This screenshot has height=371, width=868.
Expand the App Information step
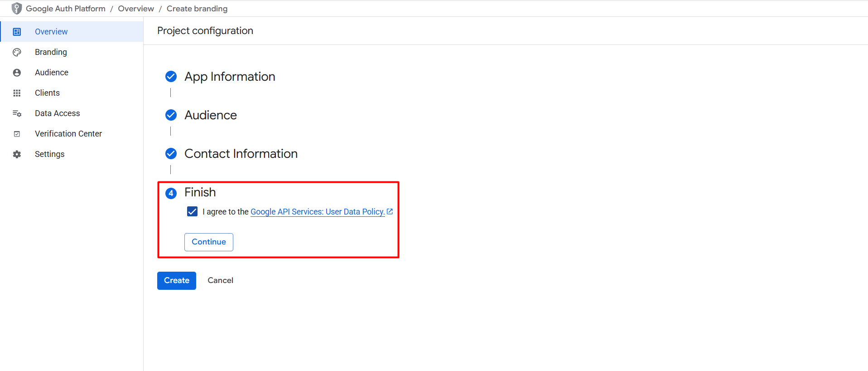(x=230, y=77)
